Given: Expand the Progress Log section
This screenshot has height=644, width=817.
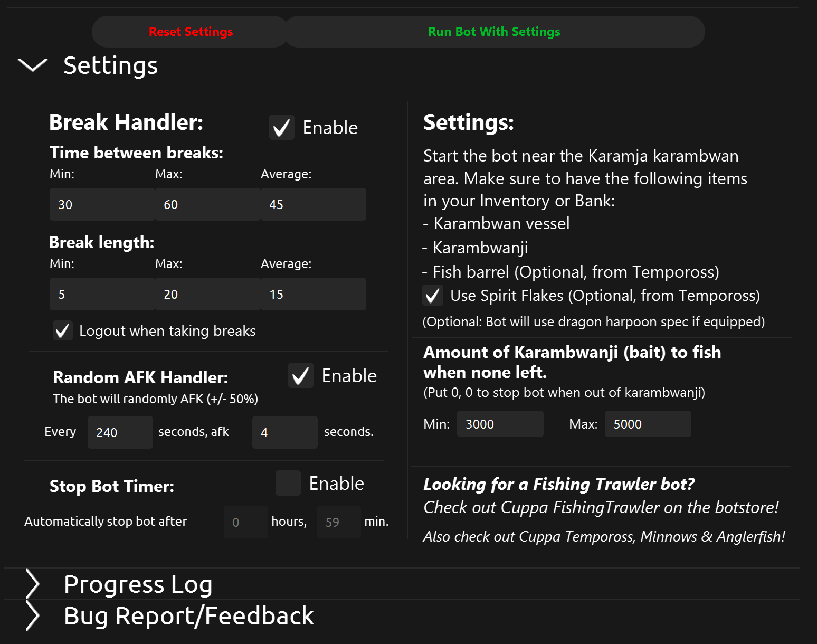Looking at the screenshot, I should click(33, 584).
